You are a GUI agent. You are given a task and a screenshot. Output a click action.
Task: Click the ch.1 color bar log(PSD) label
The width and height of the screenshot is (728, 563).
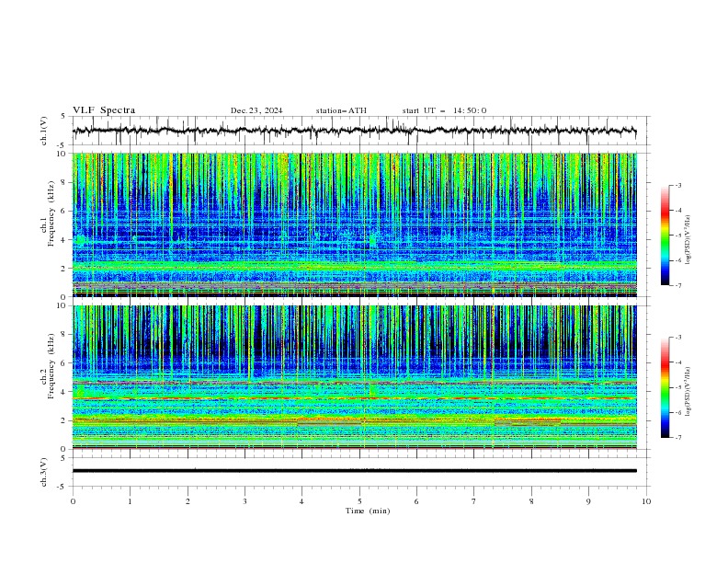point(688,240)
